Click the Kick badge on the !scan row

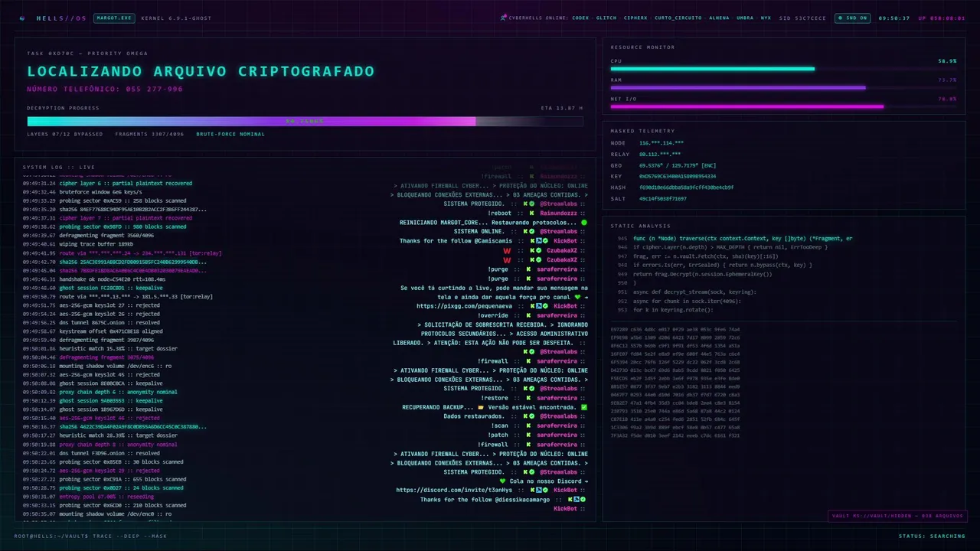[x=530, y=425]
